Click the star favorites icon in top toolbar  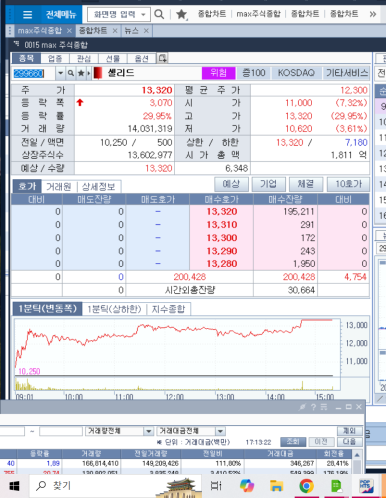click(x=181, y=14)
